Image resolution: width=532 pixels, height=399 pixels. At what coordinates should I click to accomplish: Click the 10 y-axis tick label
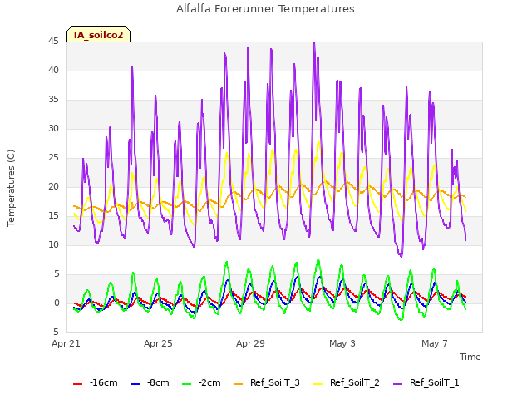(53, 245)
